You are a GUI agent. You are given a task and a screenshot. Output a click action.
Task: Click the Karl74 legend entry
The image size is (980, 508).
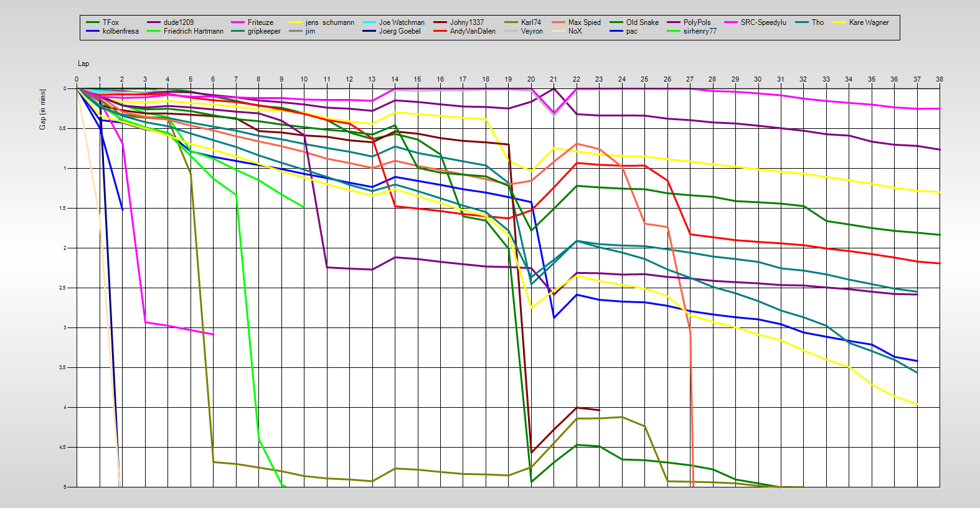530,22
